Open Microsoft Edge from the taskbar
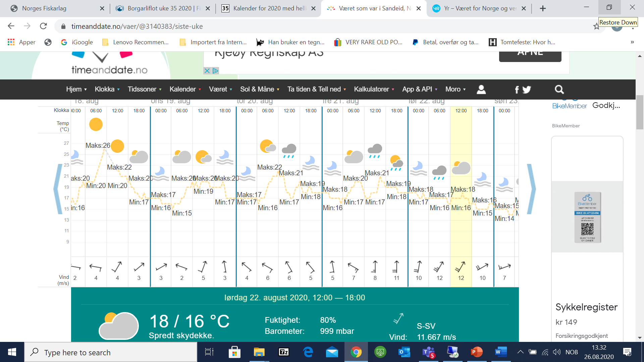This screenshot has width=644, height=362. click(308, 352)
